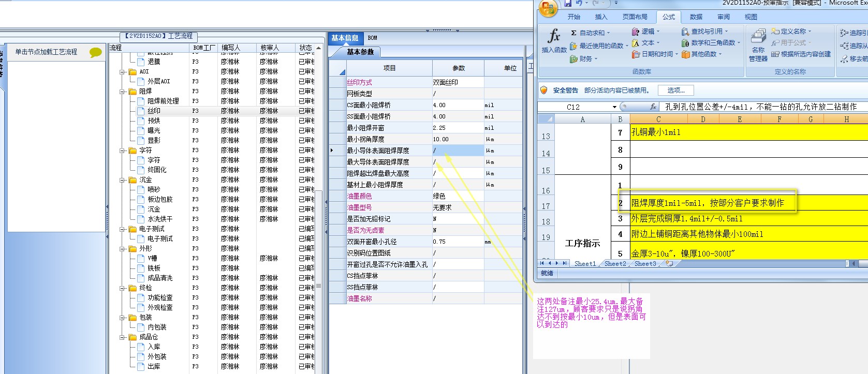Click the 选项... button in security warning
868x374 pixels.
pos(676,91)
